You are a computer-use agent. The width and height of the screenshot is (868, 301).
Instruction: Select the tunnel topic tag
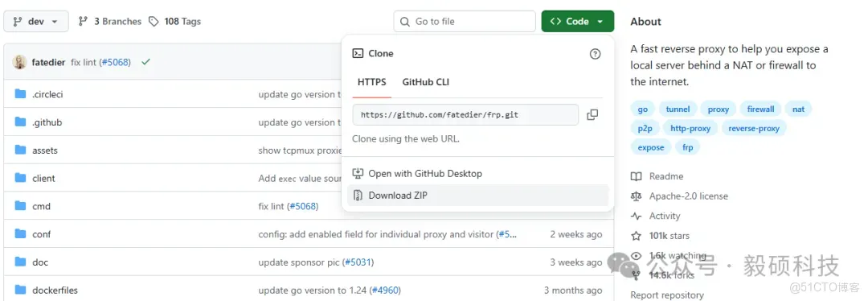[x=678, y=109]
